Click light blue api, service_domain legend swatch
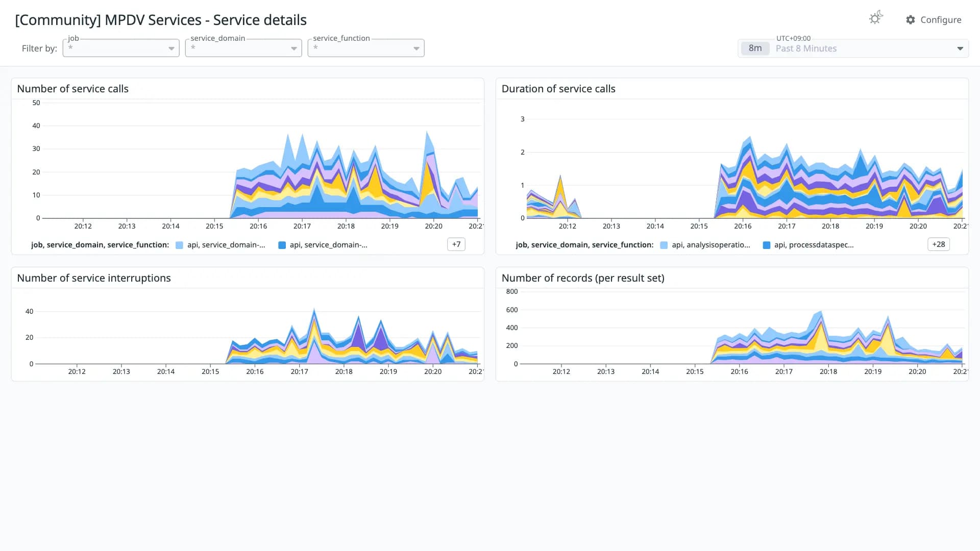 (179, 245)
